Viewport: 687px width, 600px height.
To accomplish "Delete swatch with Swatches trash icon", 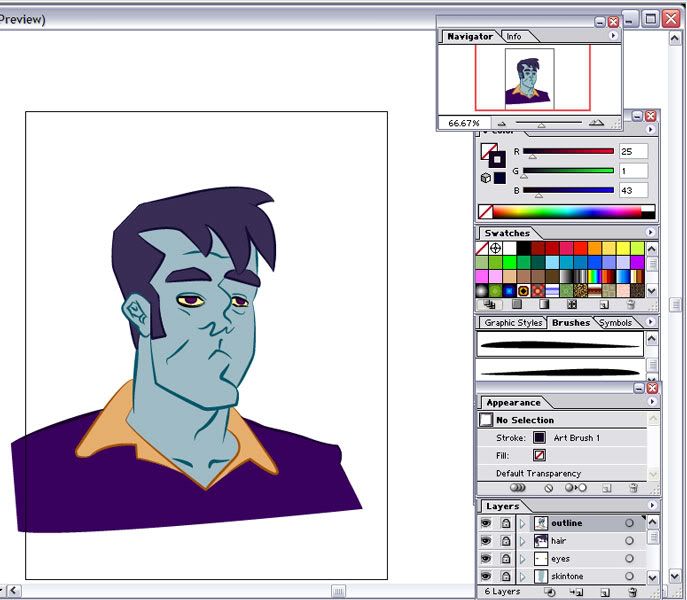I will click(x=630, y=305).
